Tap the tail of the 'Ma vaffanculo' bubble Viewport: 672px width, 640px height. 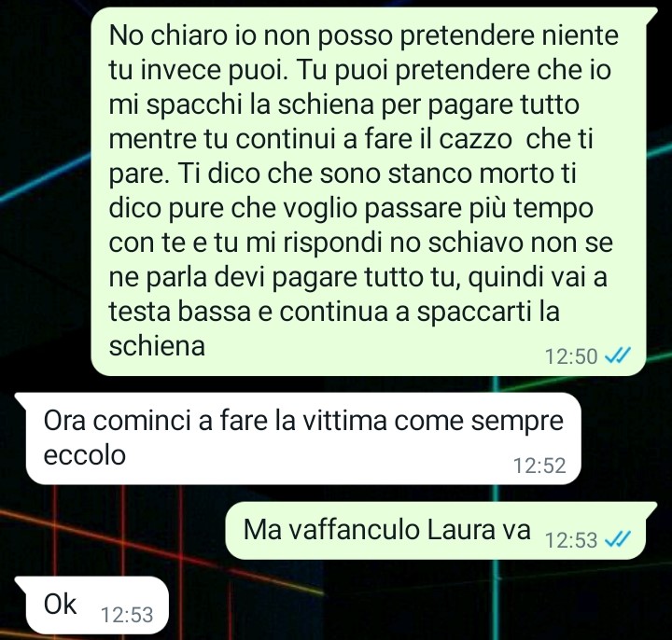pos(651,508)
